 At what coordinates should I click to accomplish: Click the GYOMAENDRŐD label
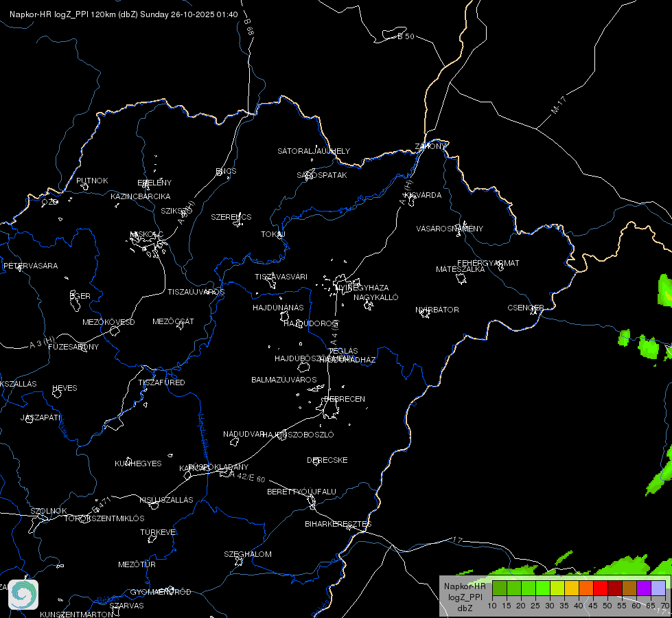pos(161,592)
